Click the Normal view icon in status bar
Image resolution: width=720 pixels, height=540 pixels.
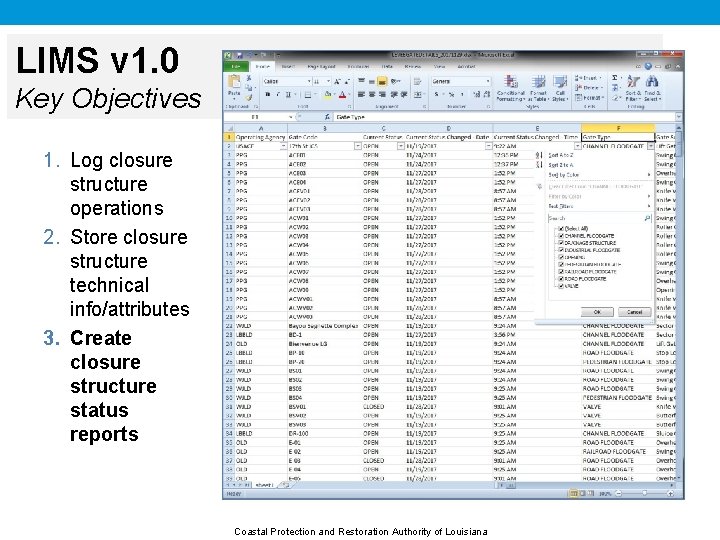573,494
